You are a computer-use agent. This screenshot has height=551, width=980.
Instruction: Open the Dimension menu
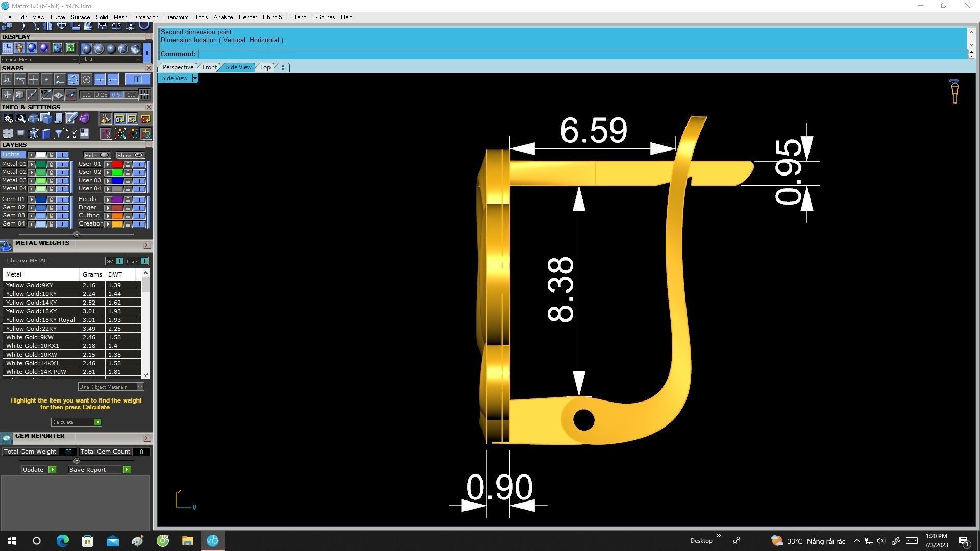[x=145, y=17]
